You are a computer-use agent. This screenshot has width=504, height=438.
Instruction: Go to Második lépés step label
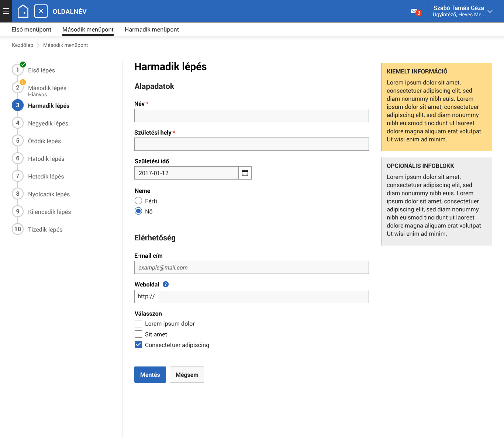[47, 88]
